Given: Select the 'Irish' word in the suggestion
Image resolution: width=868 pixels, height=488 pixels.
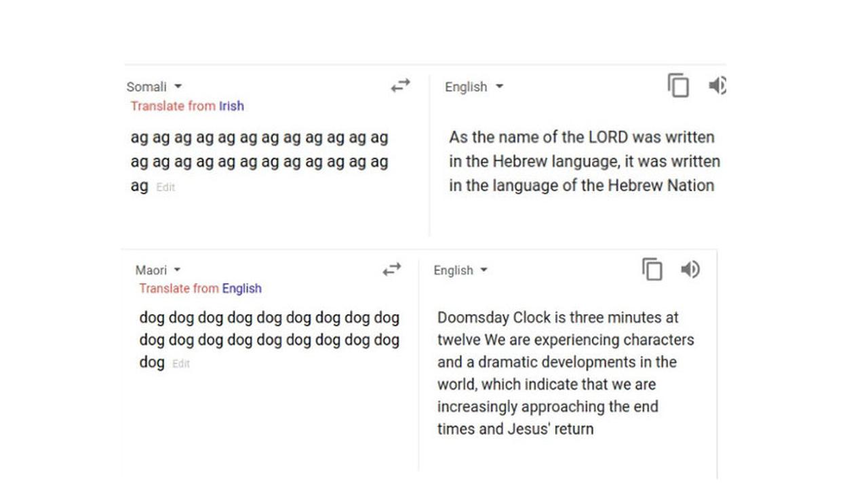Looking at the screenshot, I should point(233,106).
